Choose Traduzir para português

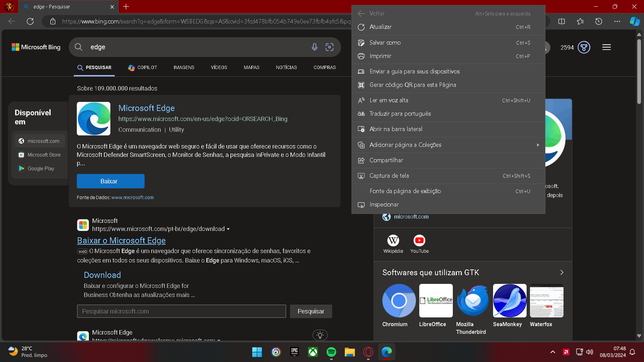448,114
